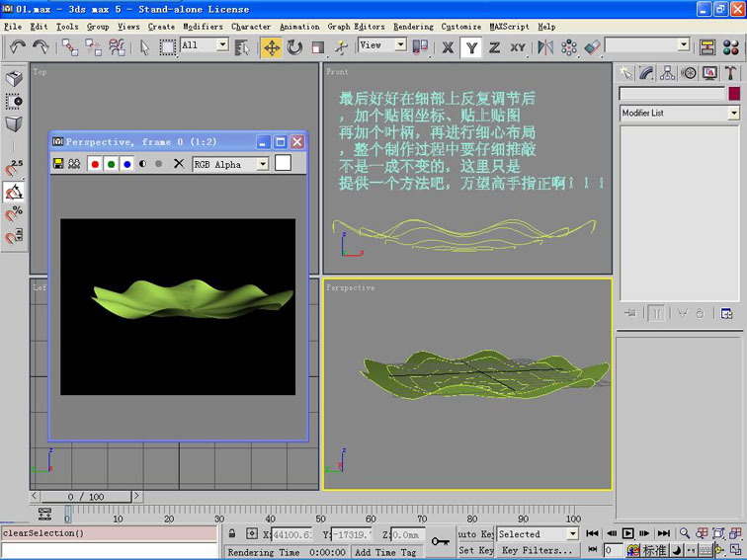Screen dimensions: 747x560
Task: Open the Rendering menu
Action: coord(413,27)
